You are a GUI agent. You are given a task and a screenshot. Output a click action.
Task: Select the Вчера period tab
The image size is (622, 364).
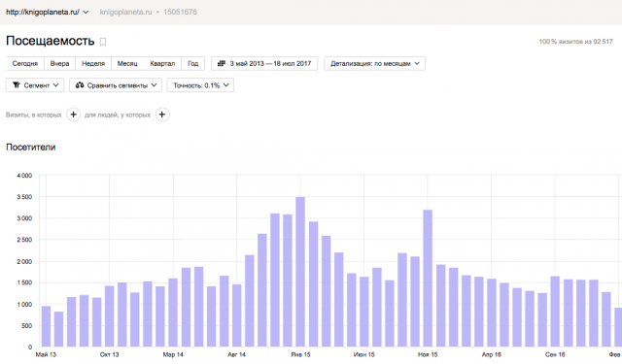(59, 63)
